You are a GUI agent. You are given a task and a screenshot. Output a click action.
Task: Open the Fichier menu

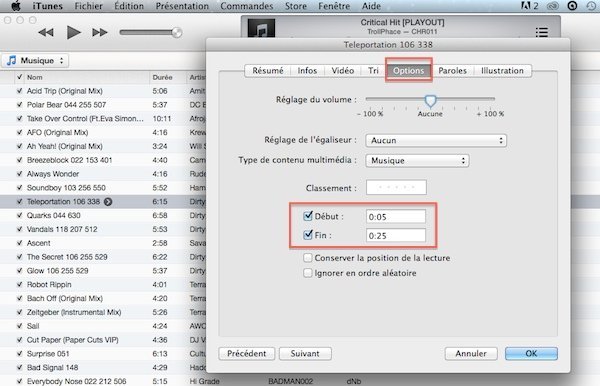click(x=88, y=6)
